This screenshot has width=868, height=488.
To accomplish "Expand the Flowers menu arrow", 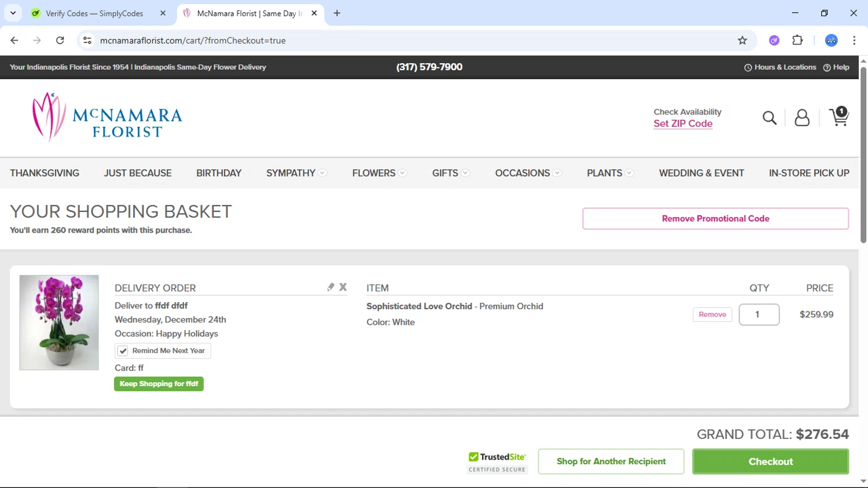I will click(402, 173).
